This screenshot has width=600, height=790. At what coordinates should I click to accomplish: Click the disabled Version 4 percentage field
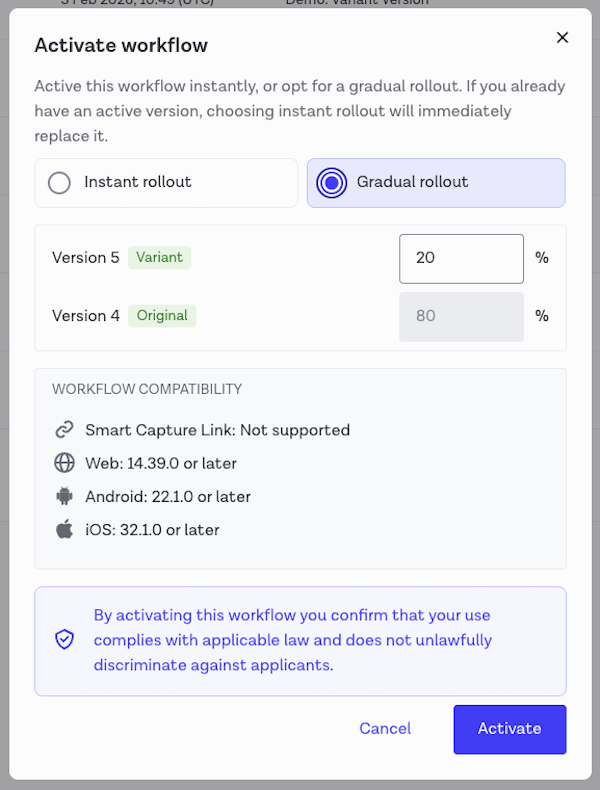click(x=461, y=316)
